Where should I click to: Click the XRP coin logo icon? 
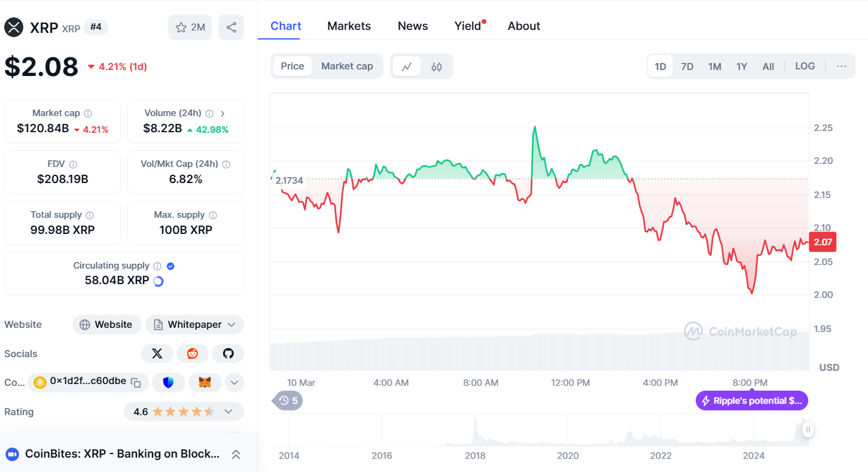coord(14,27)
